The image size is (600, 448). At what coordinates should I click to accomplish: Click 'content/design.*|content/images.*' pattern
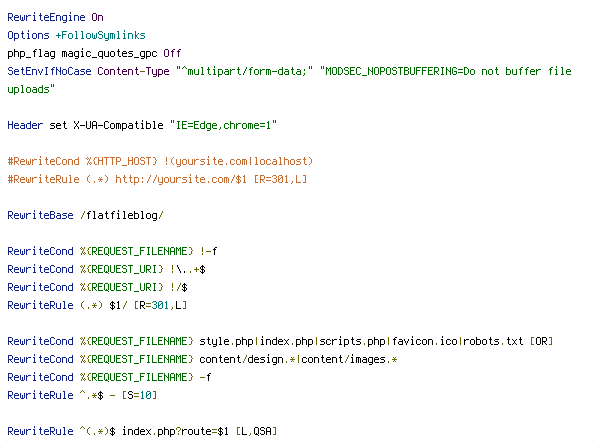[x=298, y=359]
